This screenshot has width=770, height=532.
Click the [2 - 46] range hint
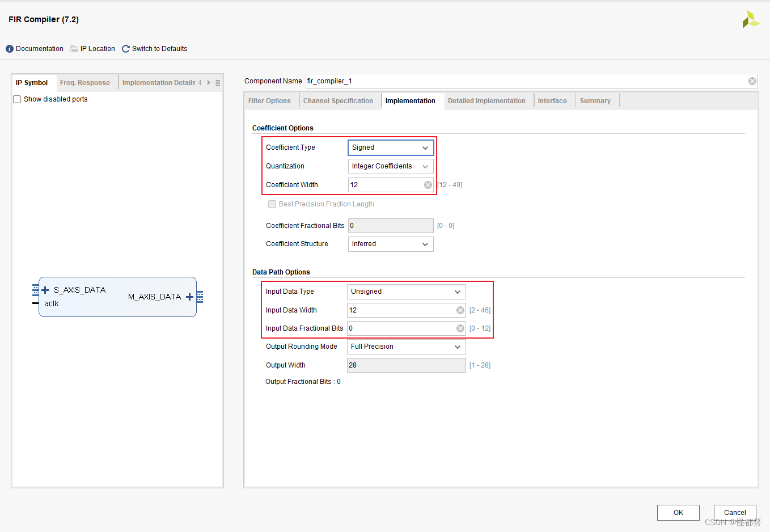[480, 310]
